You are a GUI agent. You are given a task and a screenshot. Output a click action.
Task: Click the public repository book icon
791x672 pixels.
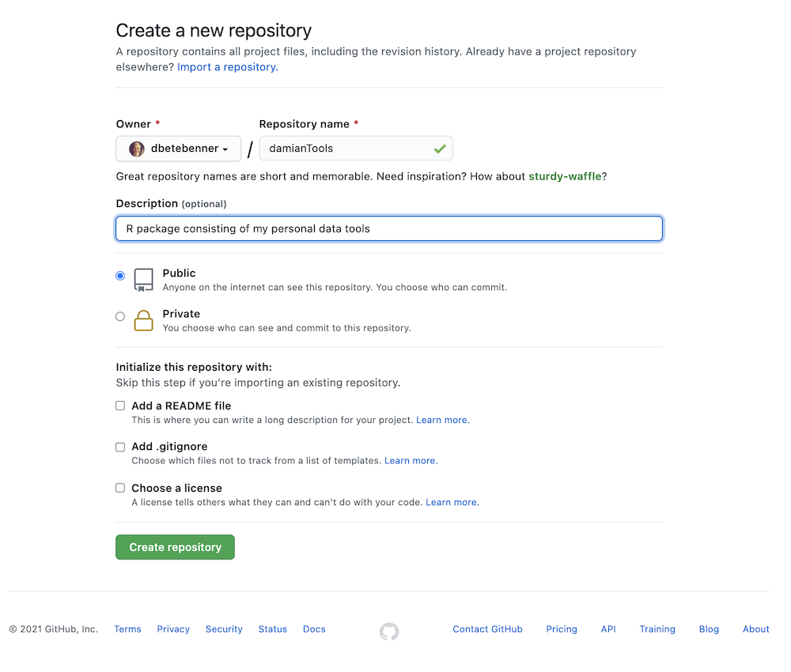pos(143,280)
